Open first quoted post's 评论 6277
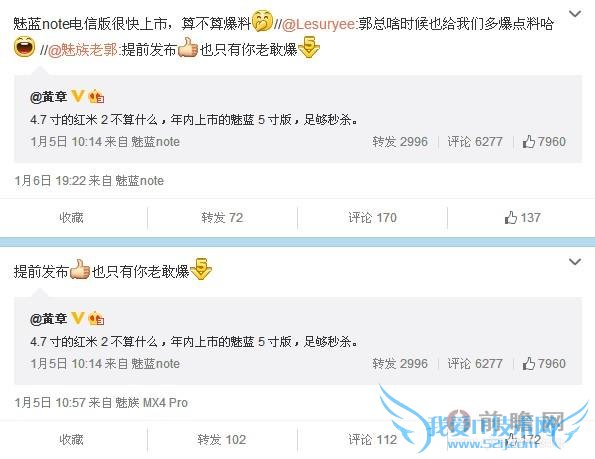 (475, 142)
